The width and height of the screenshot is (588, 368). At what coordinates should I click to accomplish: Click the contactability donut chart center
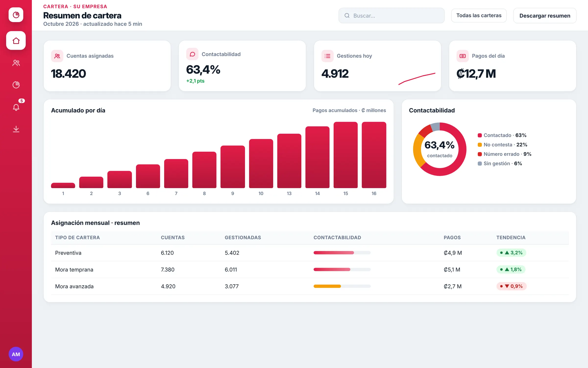tap(440, 149)
